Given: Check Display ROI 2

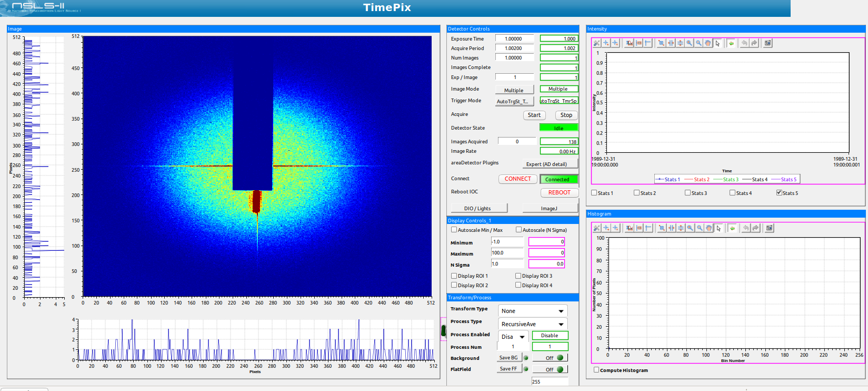Looking at the screenshot, I should 454,285.
